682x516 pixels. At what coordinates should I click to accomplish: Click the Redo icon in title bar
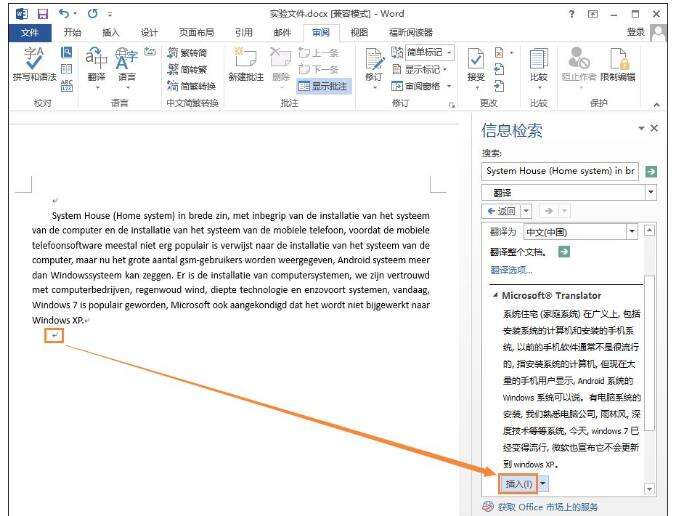tap(92, 14)
